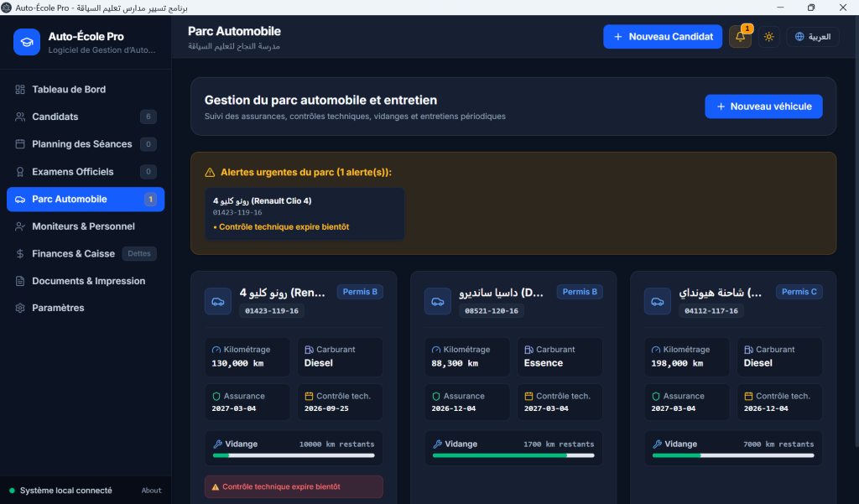
Task: Click truck icon on Hyundai card
Action: pos(658,301)
